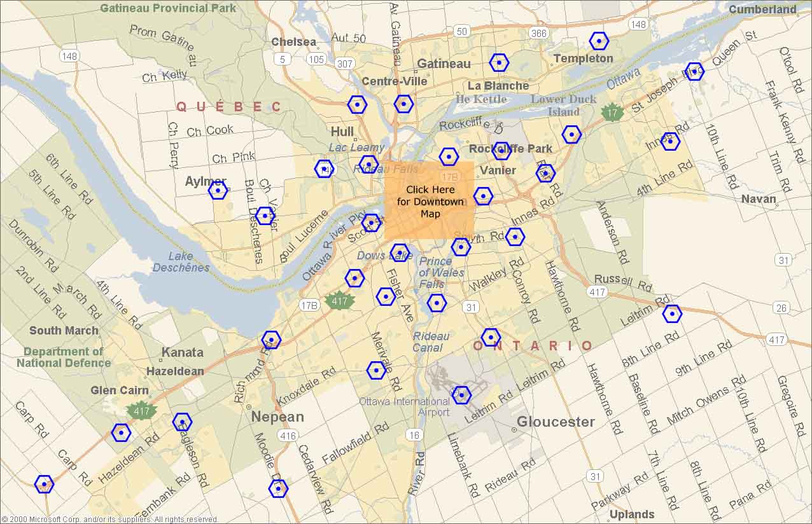
Task: Click the hexagon marker at Aylmer
Action: (x=218, y=190)
